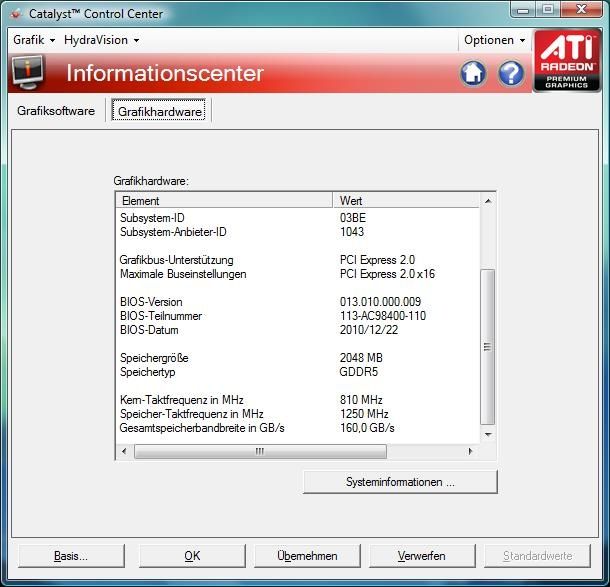This screenshot has height=587, width=610.
Task: Click the Wert column header
Action: pyautogui.click(x=406, y=200)
